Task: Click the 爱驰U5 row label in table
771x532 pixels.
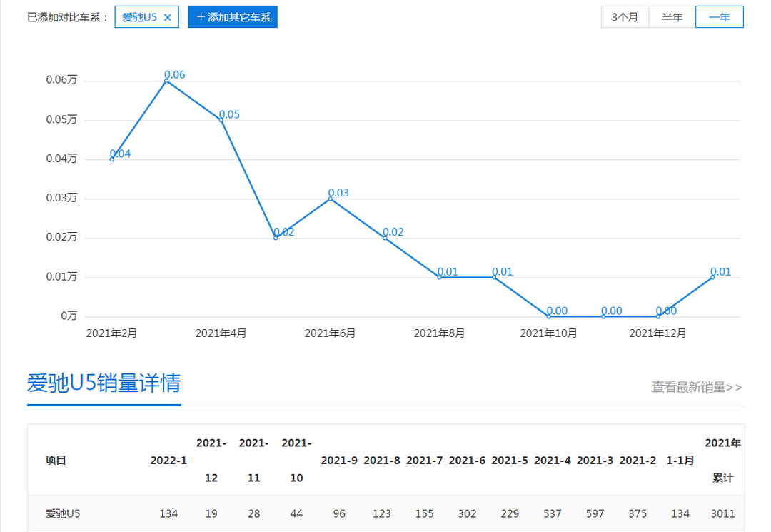Action: tap(62, 514)
